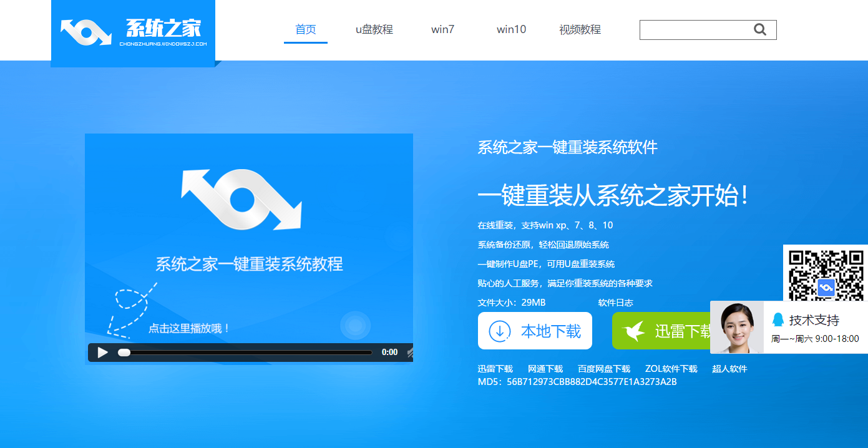This screenshot has width=868, height=448.
Task: Click the 技术支持 label
Action: click(814, 320)
